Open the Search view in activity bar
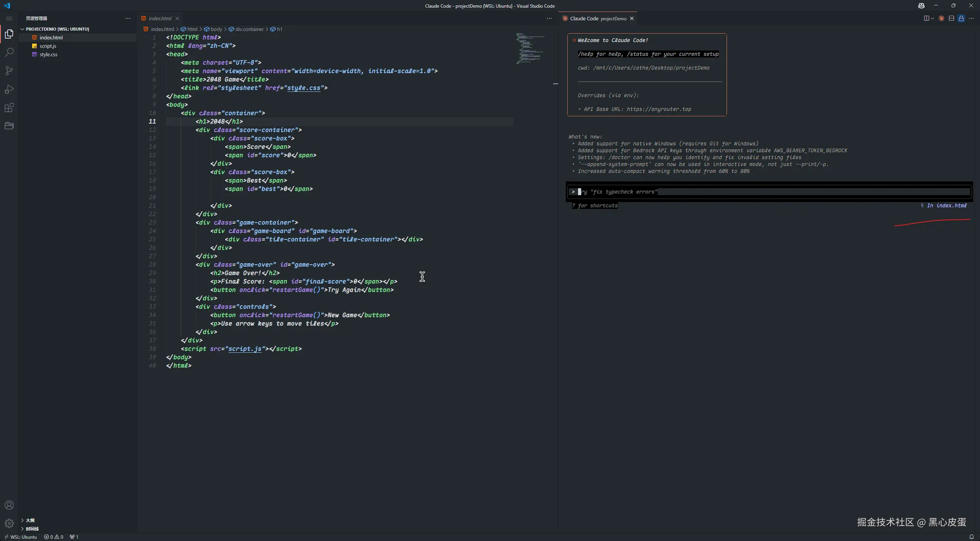The width and height of the screenshot is (980, 541). tap(9, 52)
